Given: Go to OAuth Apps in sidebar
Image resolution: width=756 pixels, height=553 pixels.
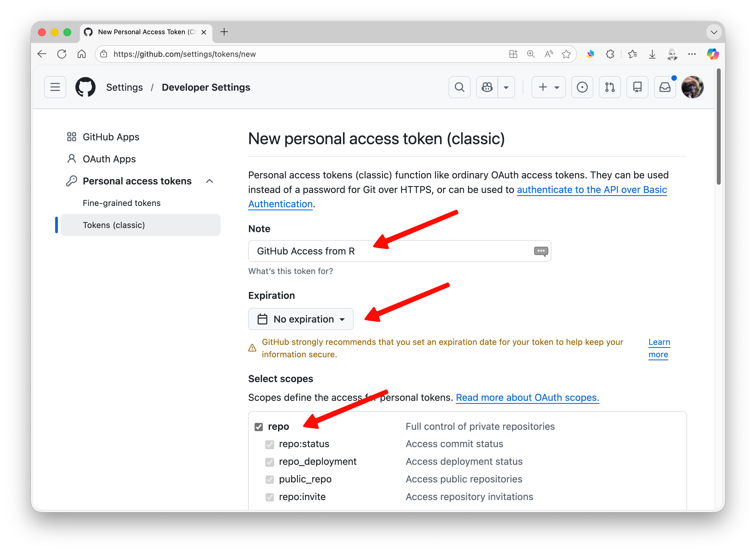Looking at the screenshot, I should (109, 159).
